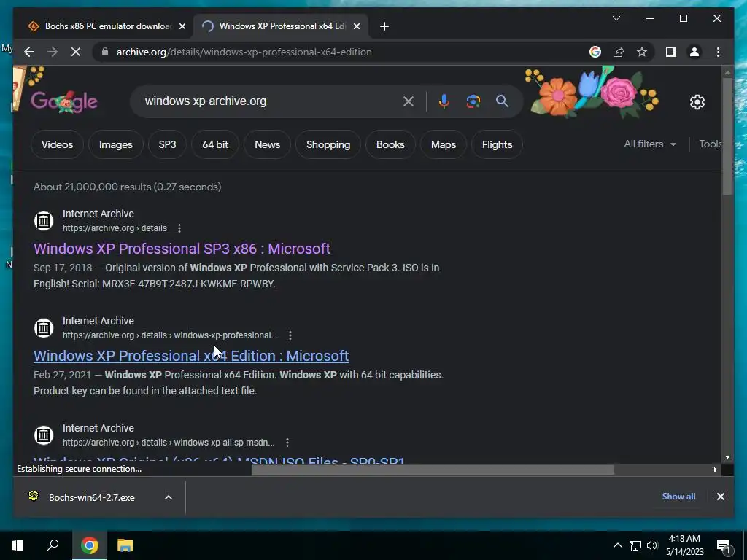Click the share page icon

[619, 52]
